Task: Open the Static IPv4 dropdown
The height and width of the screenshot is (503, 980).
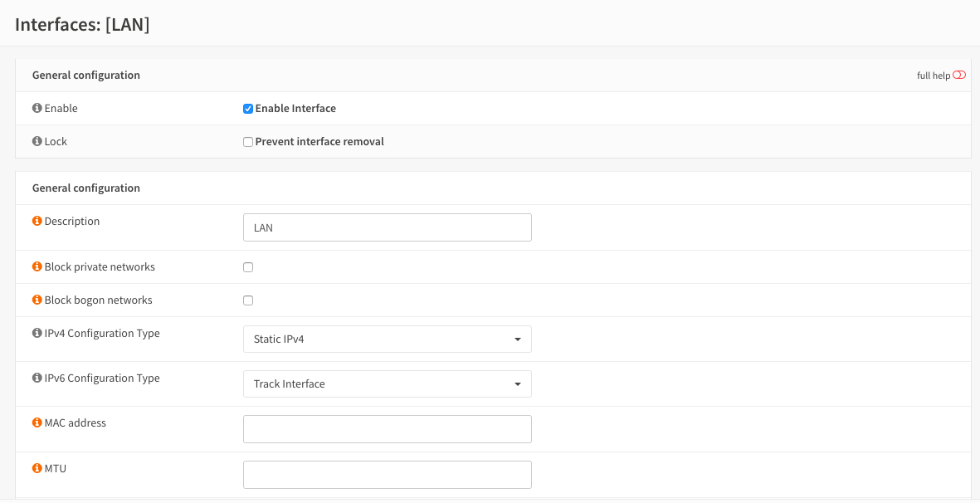Action: (387, 339)
